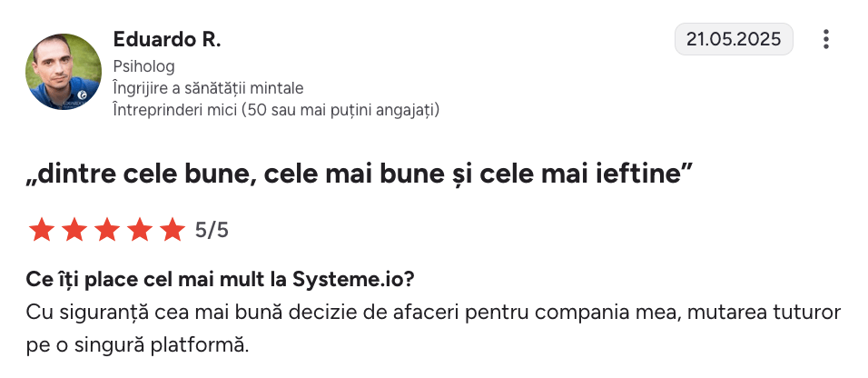
Task: Click the fifth rating star
Action: point(173,230)
